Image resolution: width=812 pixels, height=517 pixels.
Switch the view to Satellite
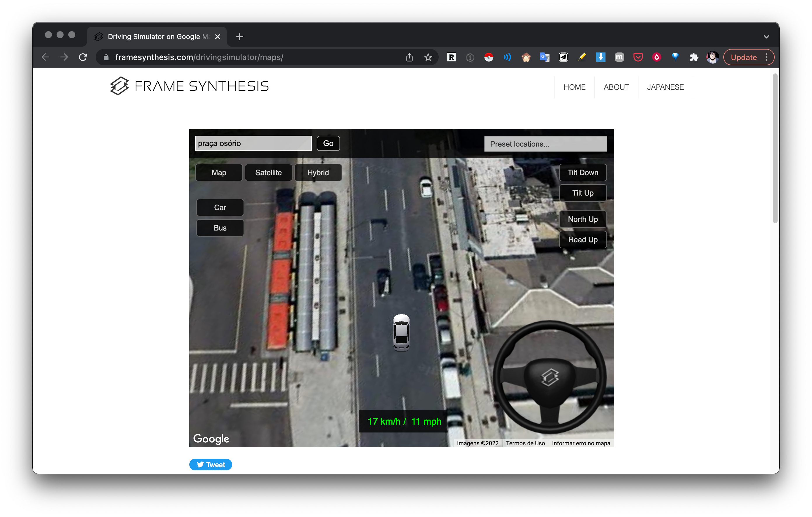(268, 173)
